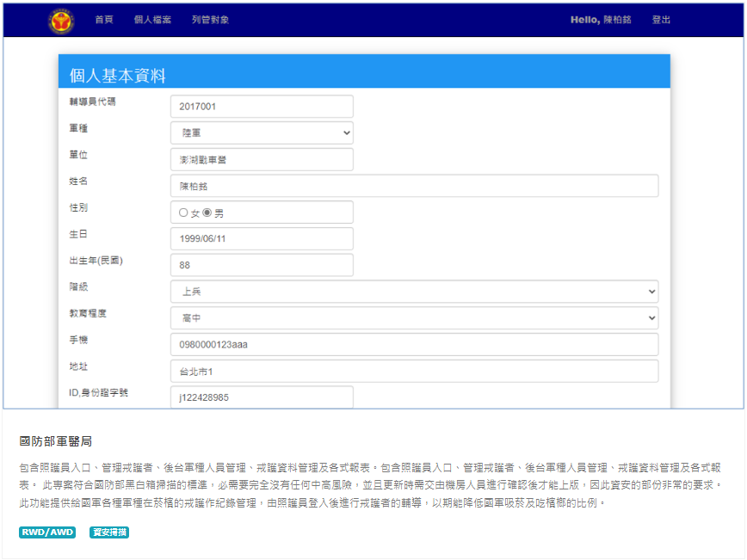Click the 手機 phone number field
Viewport: 747px width, 560px height.
pos(414,345)
